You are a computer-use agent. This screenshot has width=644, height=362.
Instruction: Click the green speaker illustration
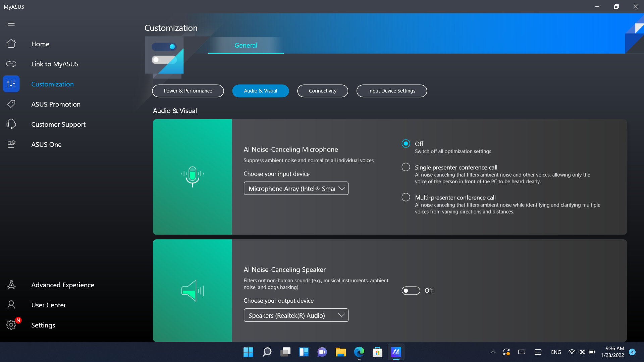(193, 291)
